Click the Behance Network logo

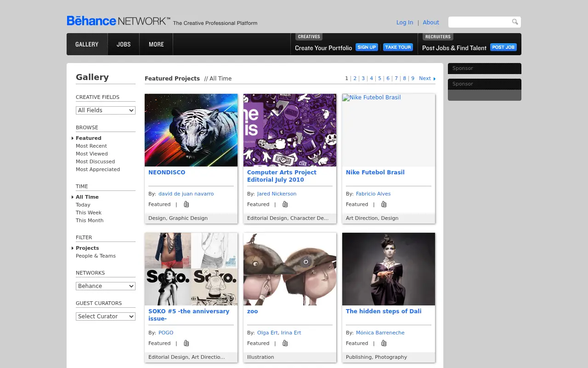pyautogui.click(x=119, y=21)
